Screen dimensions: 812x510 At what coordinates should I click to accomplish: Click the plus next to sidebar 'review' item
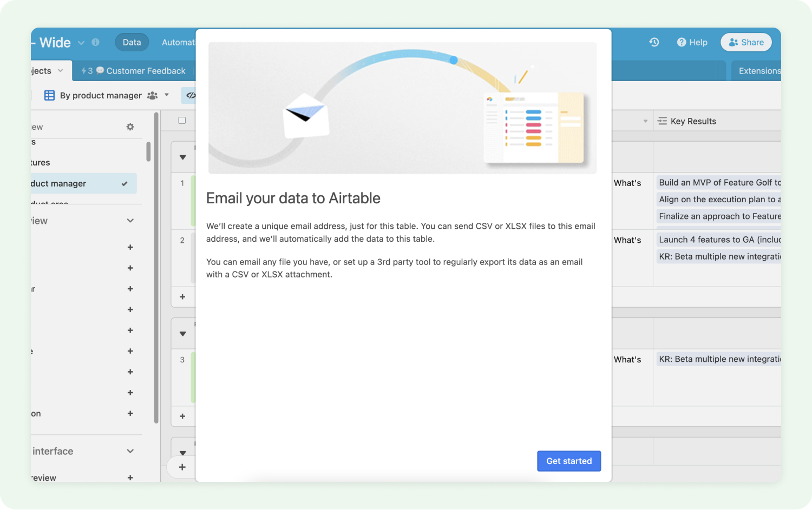[x=130, y=478]
